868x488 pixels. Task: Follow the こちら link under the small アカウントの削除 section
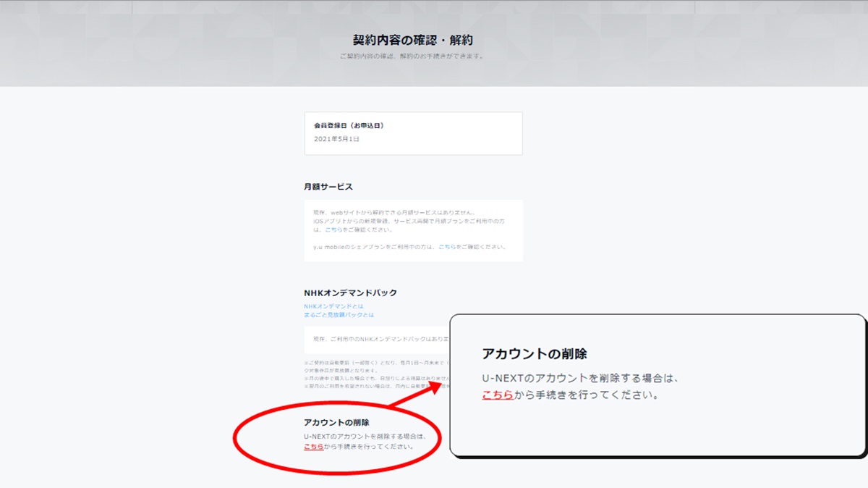pyautogui.click(x=314, y=447)
